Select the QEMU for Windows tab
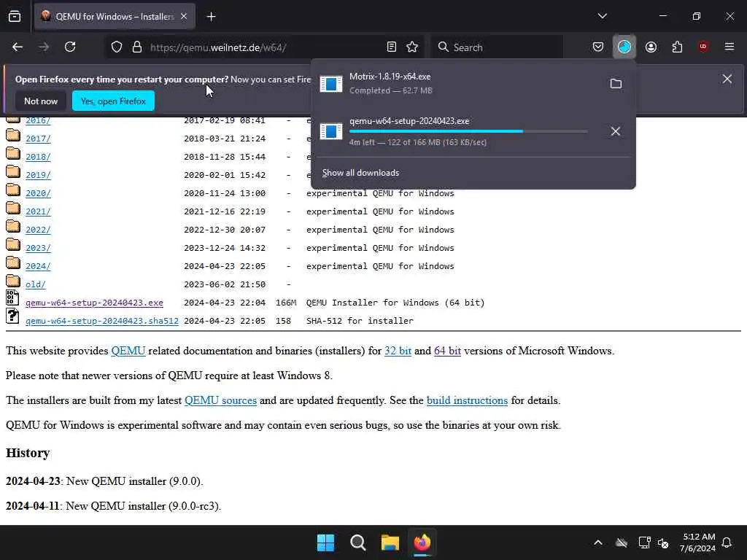The image size is (747, 560). coord(115,16)
